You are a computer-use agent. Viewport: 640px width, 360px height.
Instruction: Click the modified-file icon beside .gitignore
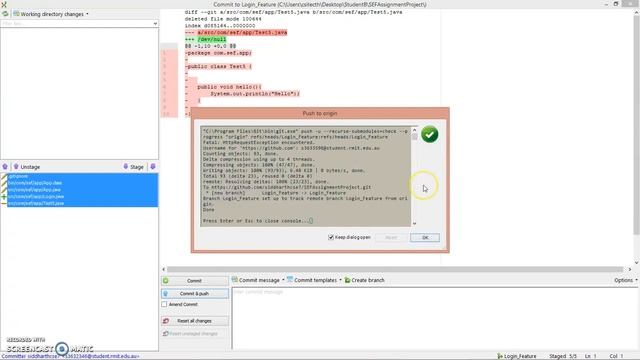coord(4,176)
